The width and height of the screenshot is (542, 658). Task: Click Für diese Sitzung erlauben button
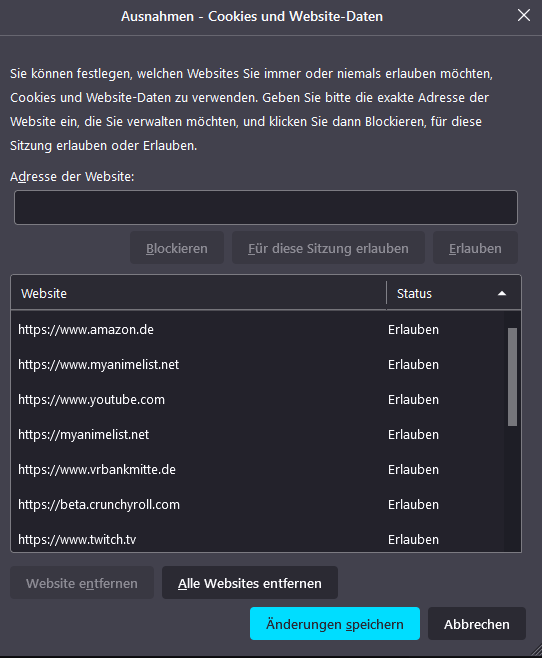(x=328, y=248)
